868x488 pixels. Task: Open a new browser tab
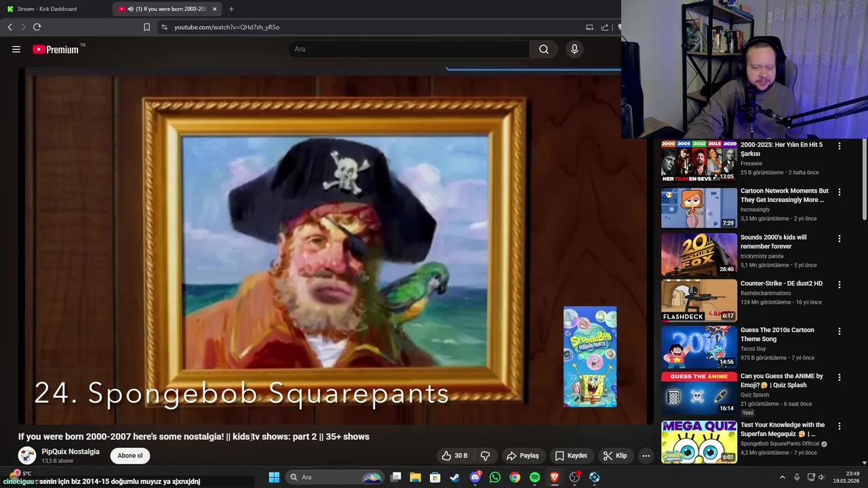(x=231, y=9)
